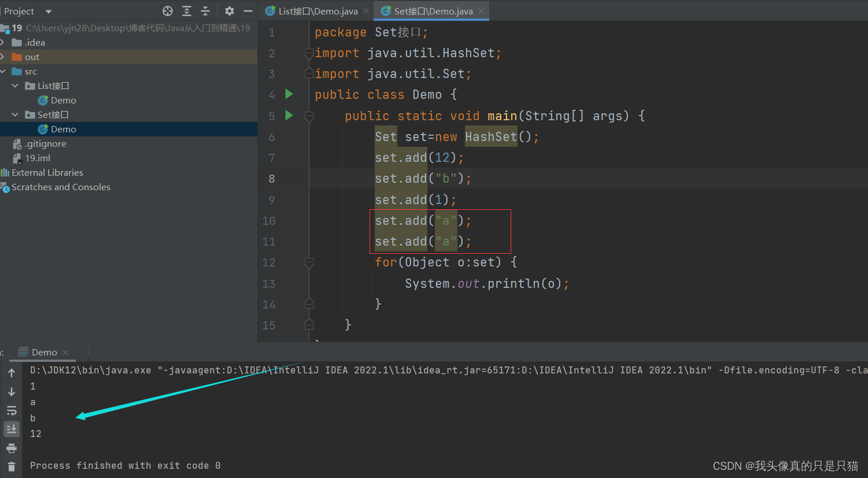
Task: Click run gutter icon beside main method
Action: [x=289, y=116]
